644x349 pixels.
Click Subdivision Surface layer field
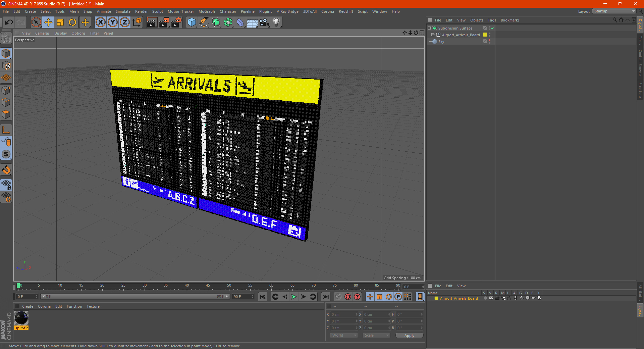pyautogui.click(x=485, y=28)
